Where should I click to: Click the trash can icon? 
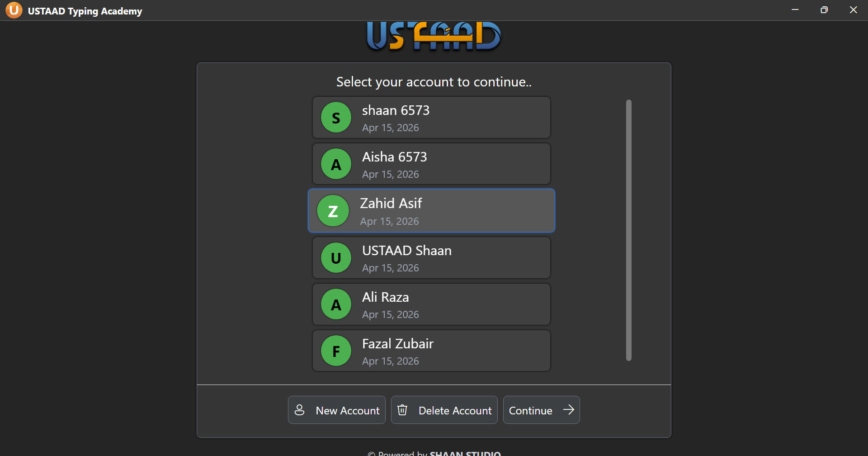(x=402, y=410)
